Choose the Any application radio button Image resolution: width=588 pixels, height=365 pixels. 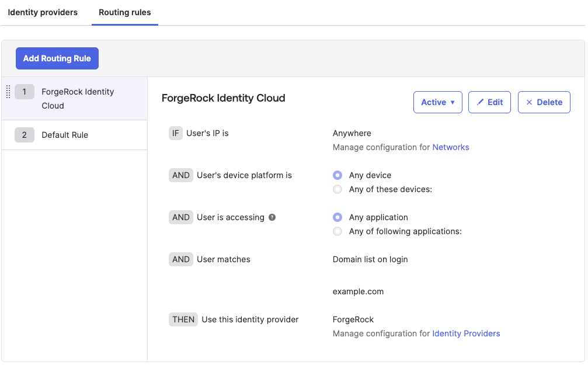pos(338,217)
